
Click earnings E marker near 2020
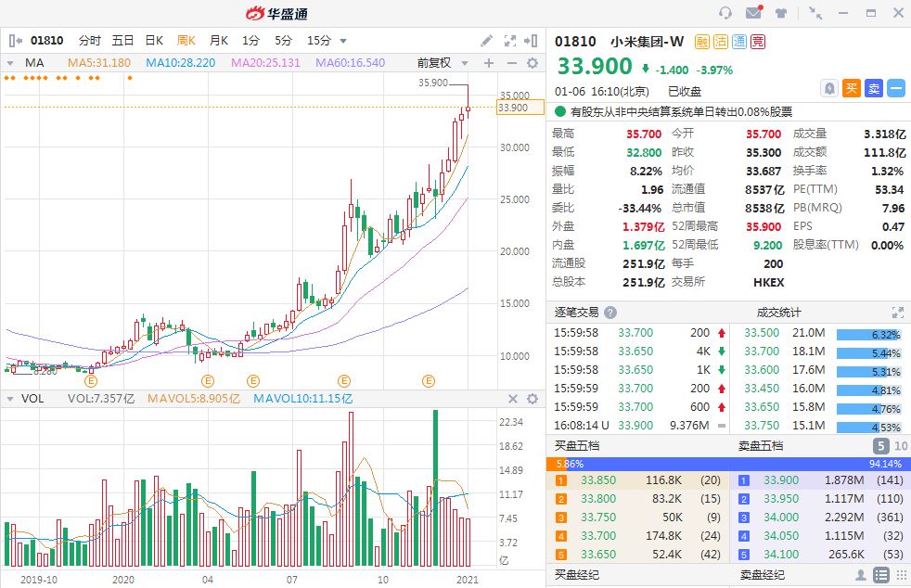(x=91, y=381)
